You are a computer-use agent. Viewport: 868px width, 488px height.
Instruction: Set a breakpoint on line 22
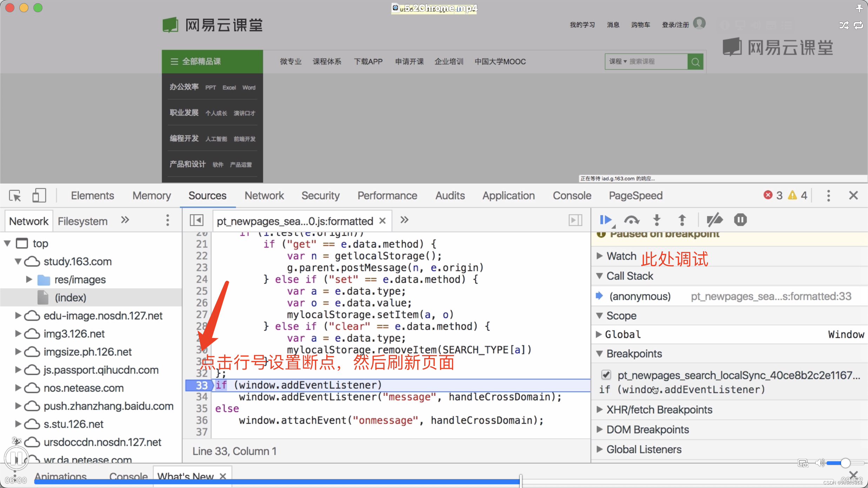[201, 256]
